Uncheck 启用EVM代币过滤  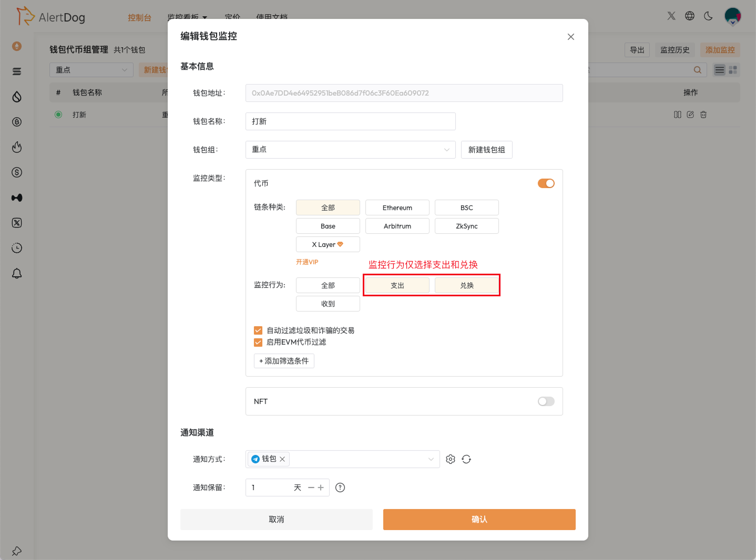pyautogui.click(x=258, y=342)
